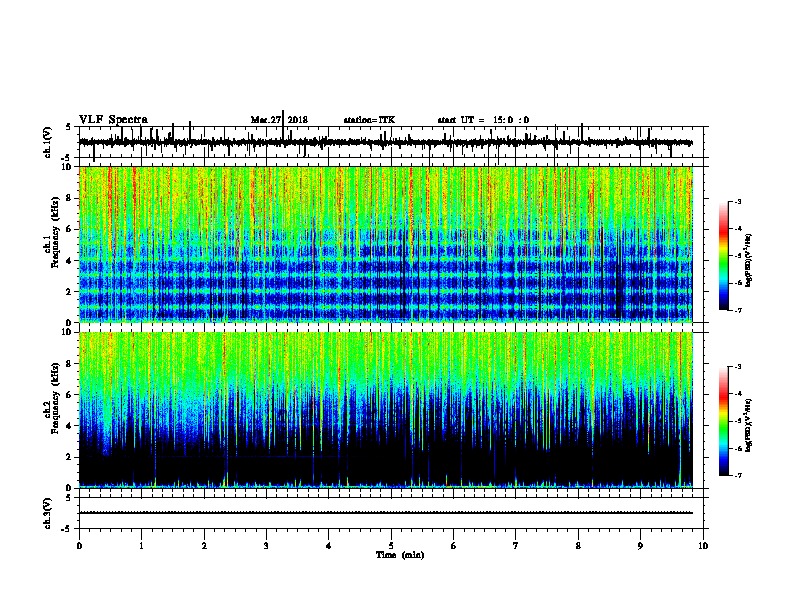Screen dimensions: 792x612
Task: Click time axis tick label "9"
Action: coord(640,546)
